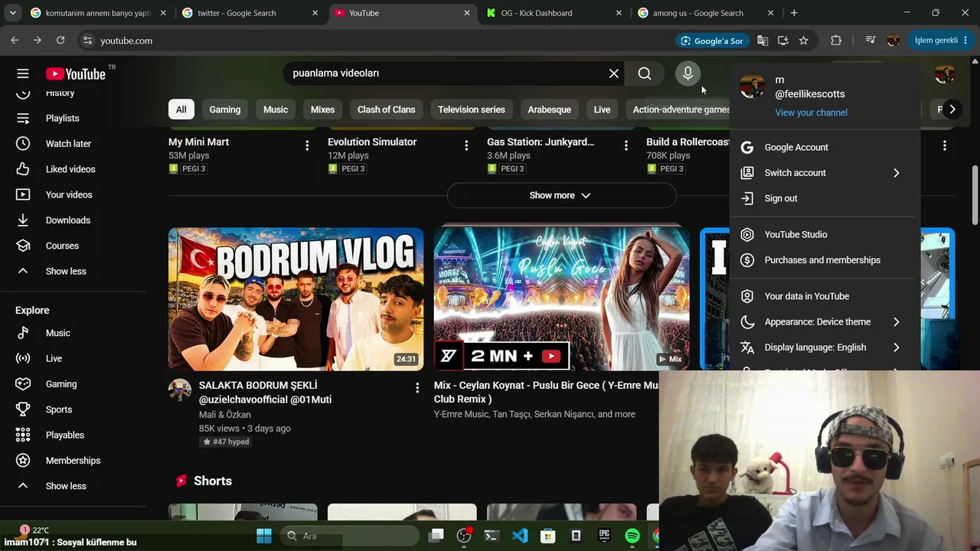Select the All filter chip
Screen dimensions: 980x551
coord(181,109)
